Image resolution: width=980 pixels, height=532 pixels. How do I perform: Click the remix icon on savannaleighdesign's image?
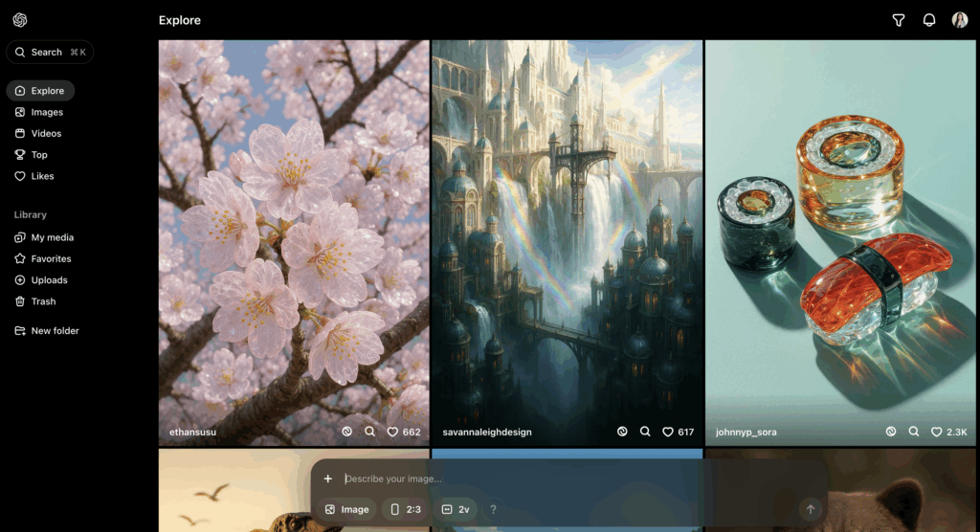point(622,432)
